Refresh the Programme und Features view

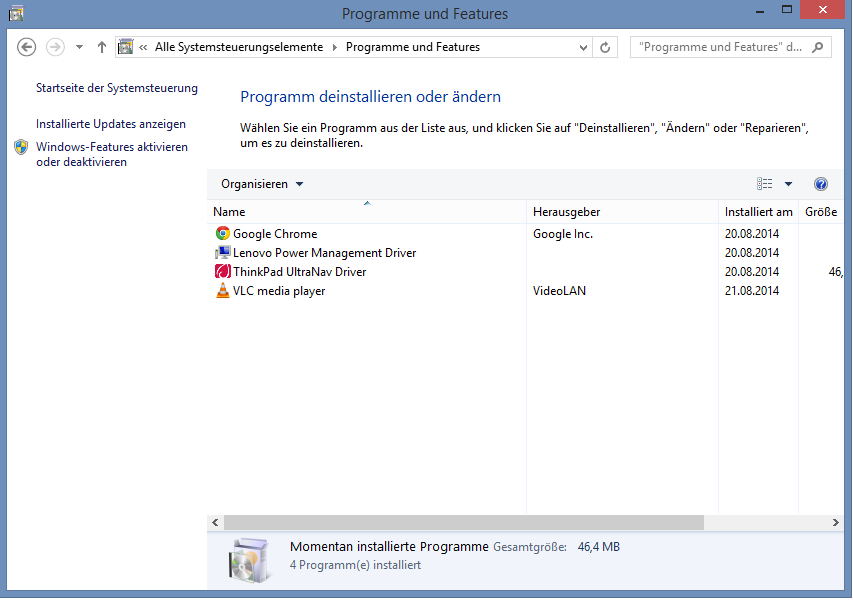(x=605, y=47)
